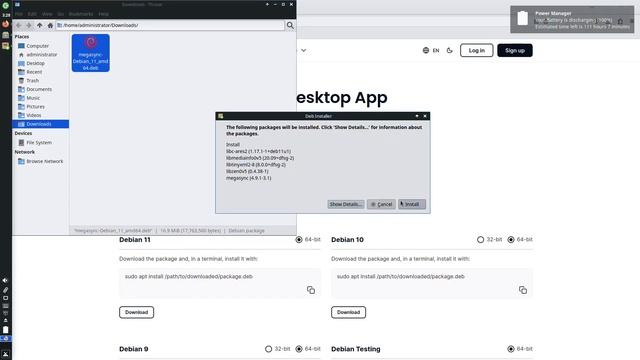Open the File menu in file manager
This screenshot has width=640, height=360.
[19, 14]
